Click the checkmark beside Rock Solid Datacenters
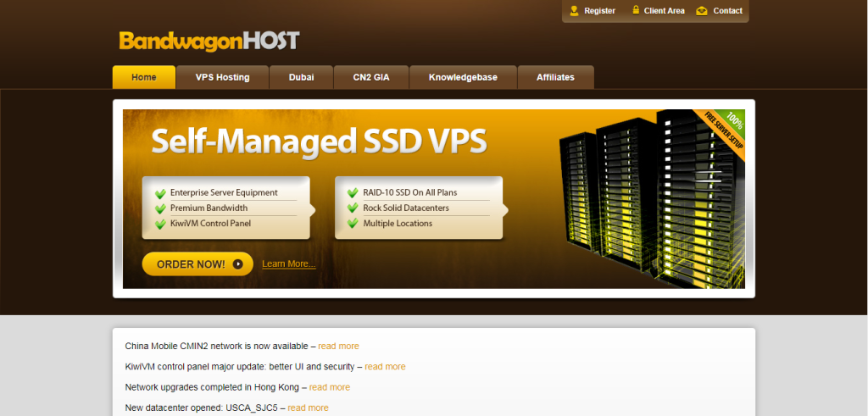 pos(353,208)
